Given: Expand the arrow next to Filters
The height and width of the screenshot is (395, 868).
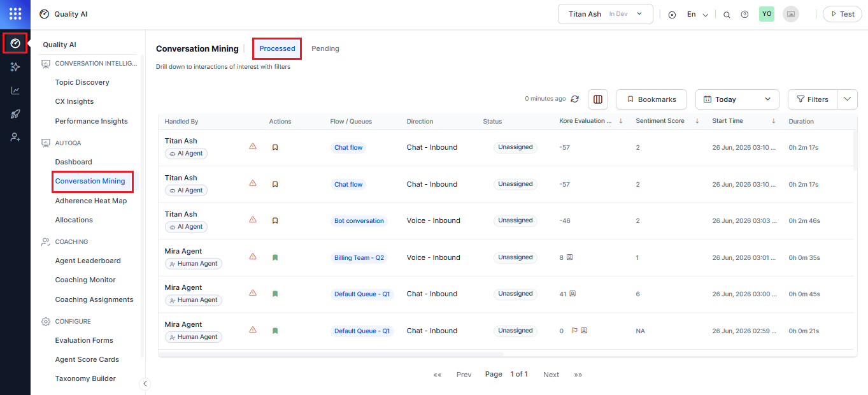Looking at the screenshot, I should [x=847, y=99].
